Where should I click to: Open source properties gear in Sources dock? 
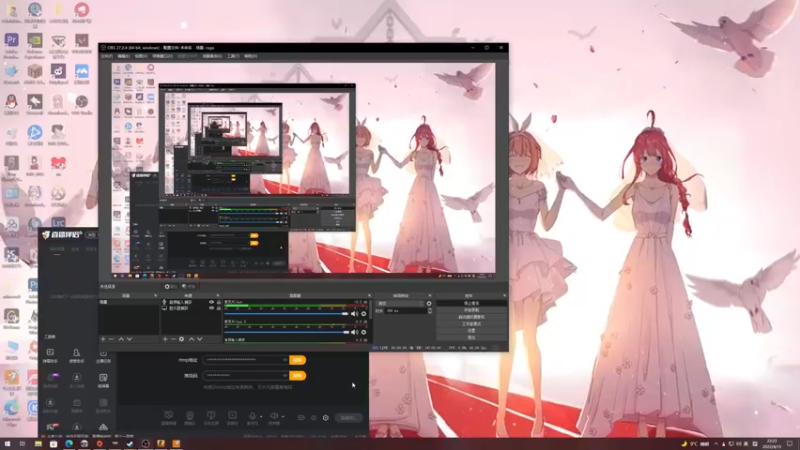point(182,339)
